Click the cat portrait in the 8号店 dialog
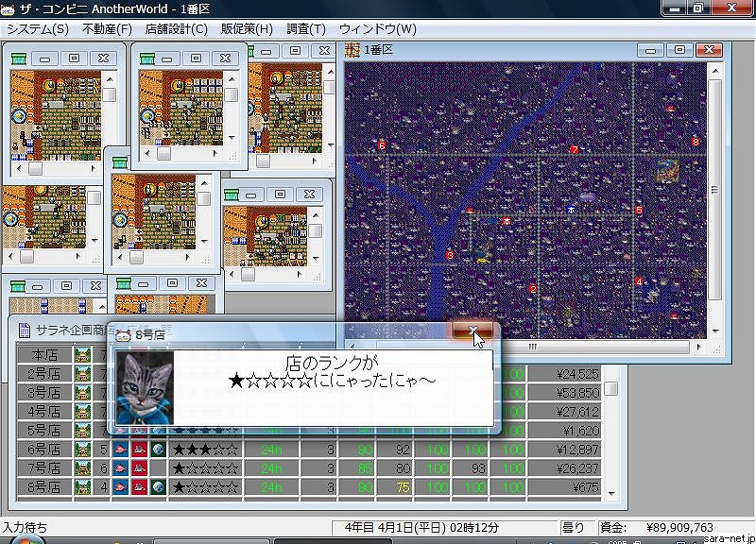The height and width of the screenshot is (544, 756). click(x=145, y=387)
